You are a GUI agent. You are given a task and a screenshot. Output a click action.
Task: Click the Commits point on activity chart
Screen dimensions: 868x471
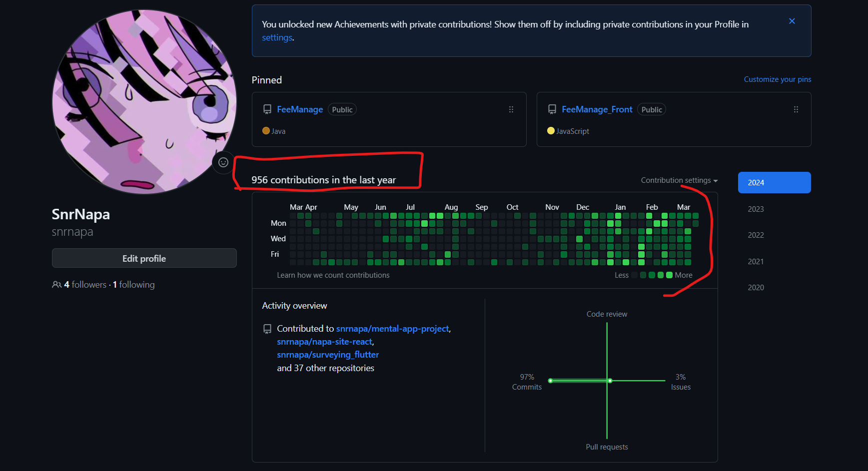click(550, 381)
